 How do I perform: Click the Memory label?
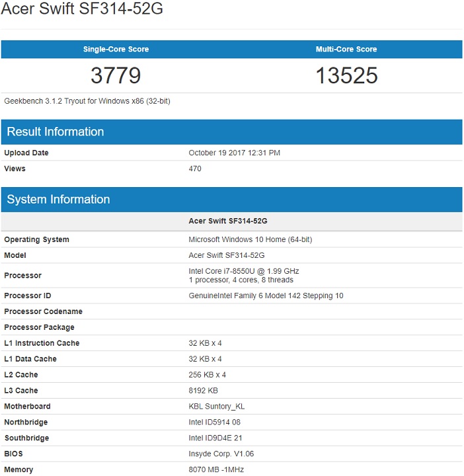(x=19, y=470)
